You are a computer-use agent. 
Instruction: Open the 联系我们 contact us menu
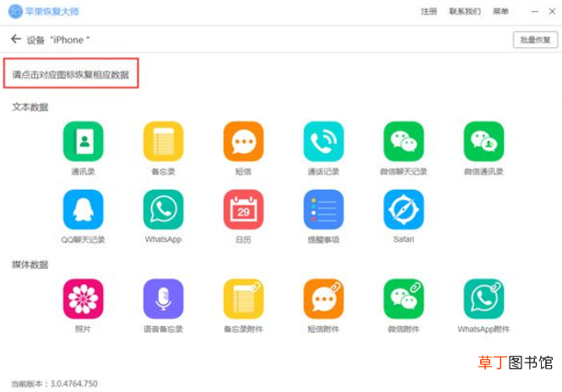click(x=465, y=12)
